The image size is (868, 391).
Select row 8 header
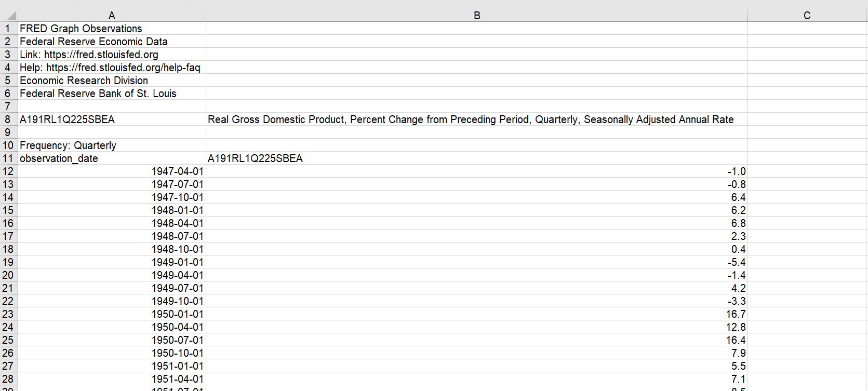coord(8,119)
